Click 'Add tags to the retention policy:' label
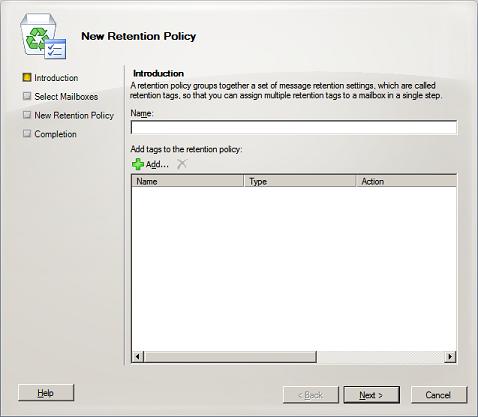 186,149
